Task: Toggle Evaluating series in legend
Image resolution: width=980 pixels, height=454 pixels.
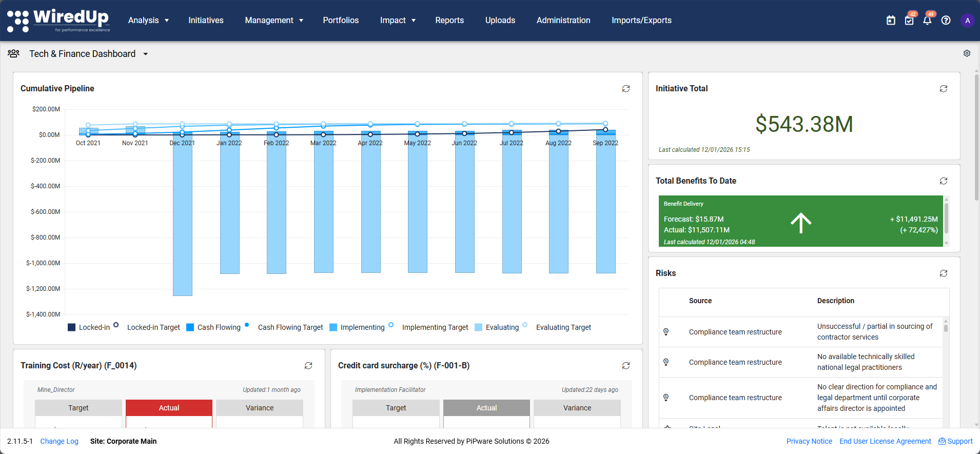Action: pos(497,327)
